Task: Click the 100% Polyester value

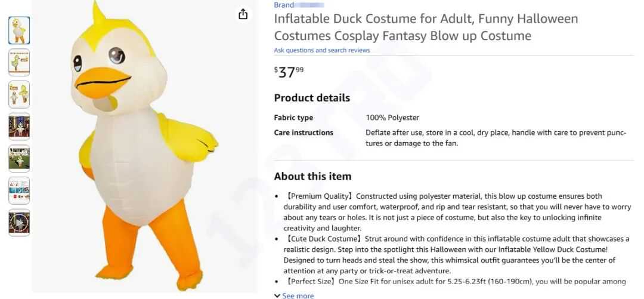Action: tap(392, 118)
